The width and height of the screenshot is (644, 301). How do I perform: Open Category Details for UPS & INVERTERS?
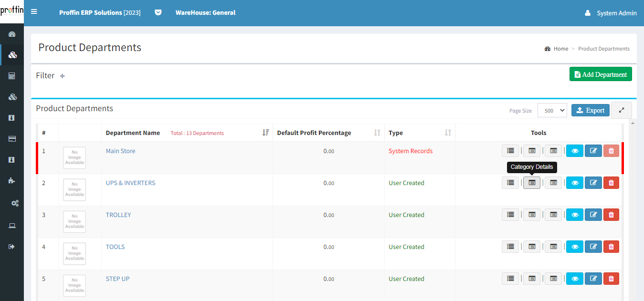[x=532, y=183]
